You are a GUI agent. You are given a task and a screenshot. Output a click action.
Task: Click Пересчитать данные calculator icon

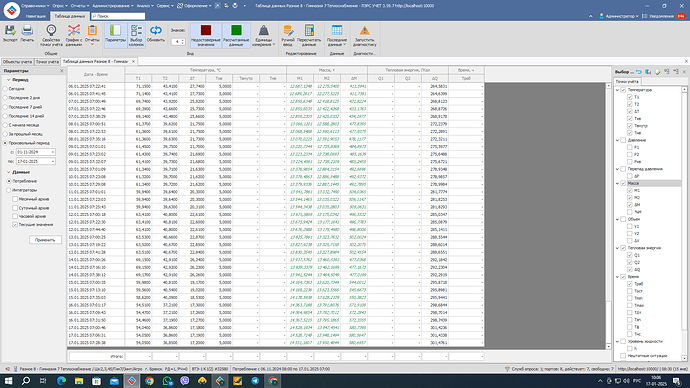point(309,30)
